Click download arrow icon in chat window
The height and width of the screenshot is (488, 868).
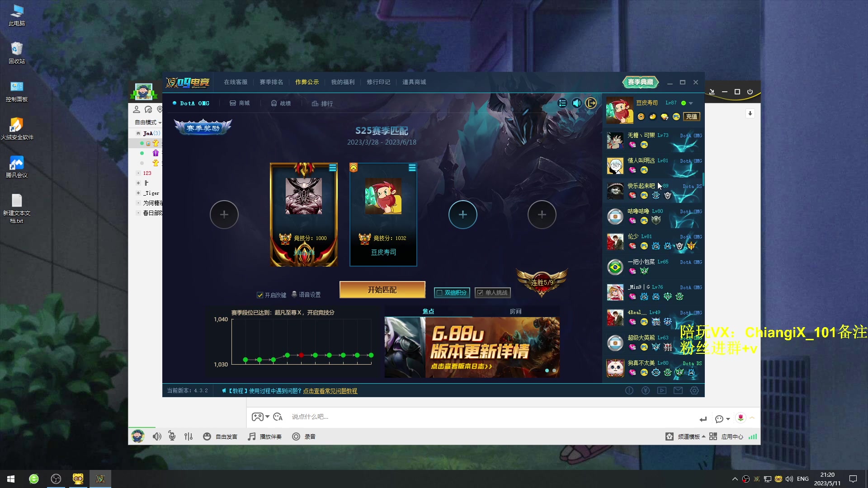(x=750, y=113)
